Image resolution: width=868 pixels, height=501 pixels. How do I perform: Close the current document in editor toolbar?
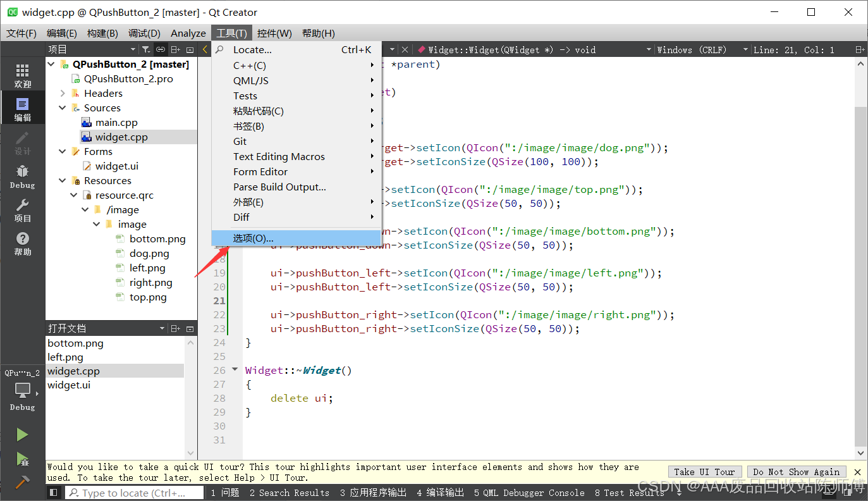click(x=405, y=49)
